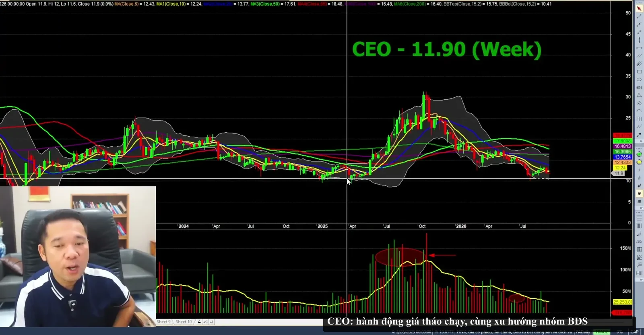
Task: Click the yellow zoom out button
Action: tap(639, 162)
